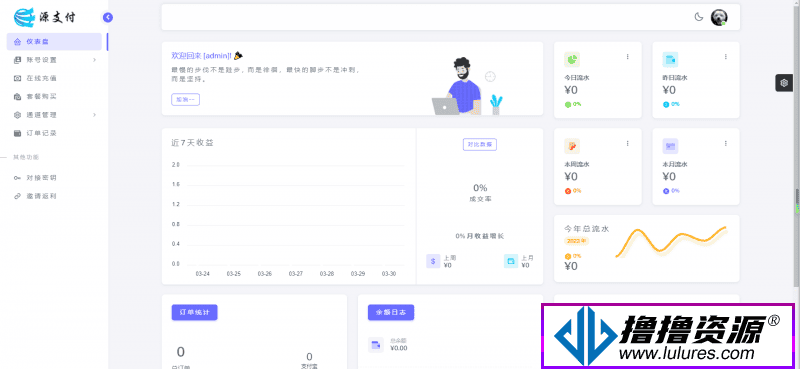Click the 03-30 date on chart axis
800x369 pixels.
click(389, 274)
